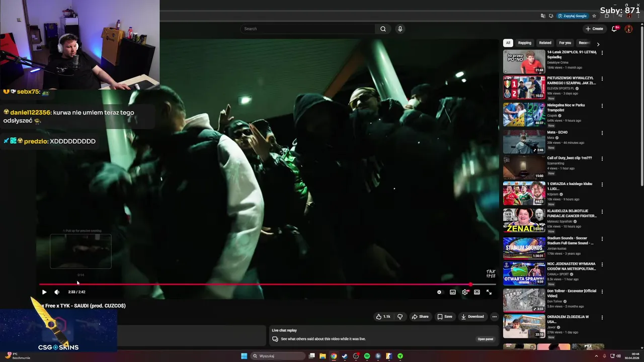
Task: Mute the video with the speaker icon
Action: [57, 292]
